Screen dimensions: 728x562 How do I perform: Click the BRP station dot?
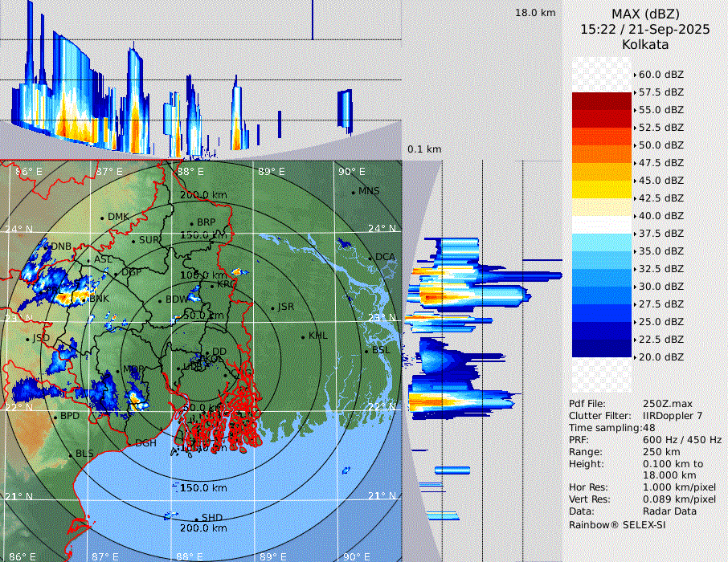tap(191, 223)
